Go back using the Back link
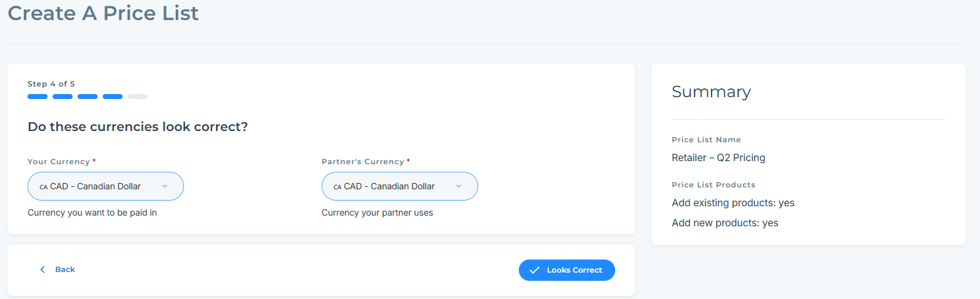Screen dimensions: 980x299 coord(64,270)
